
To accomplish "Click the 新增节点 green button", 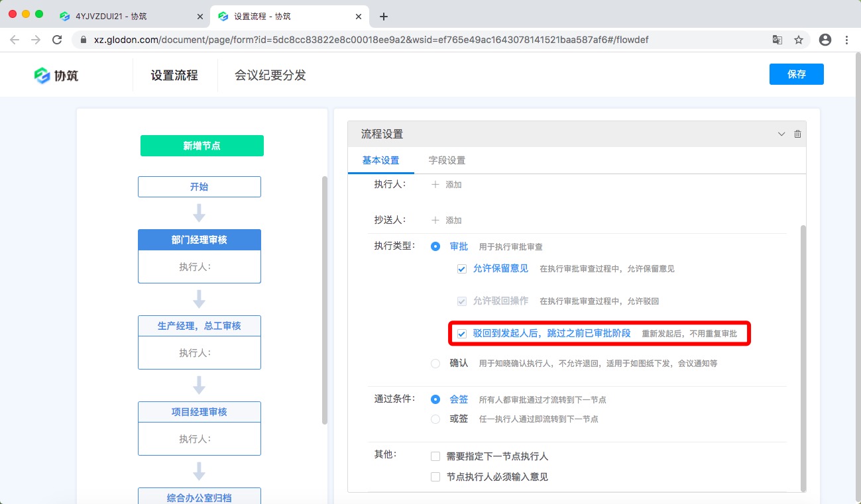I will tap(201, 145).
